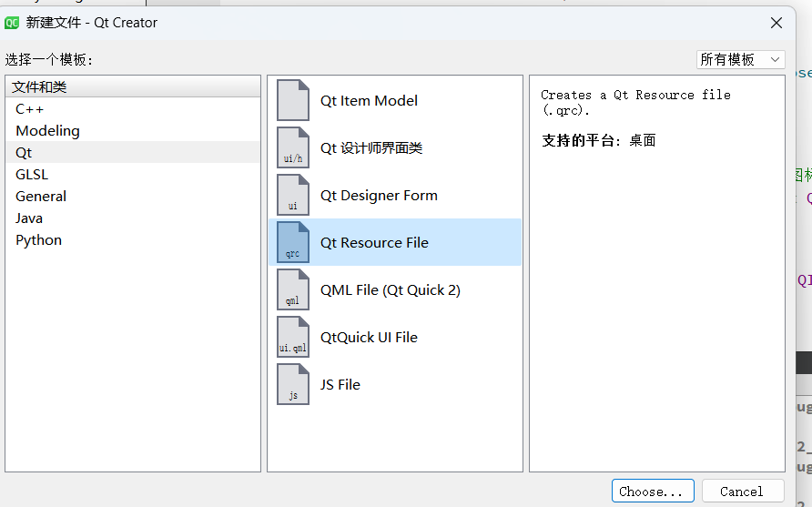Select the GLSL category
This screenshot has height=507, width=812.
32,175
